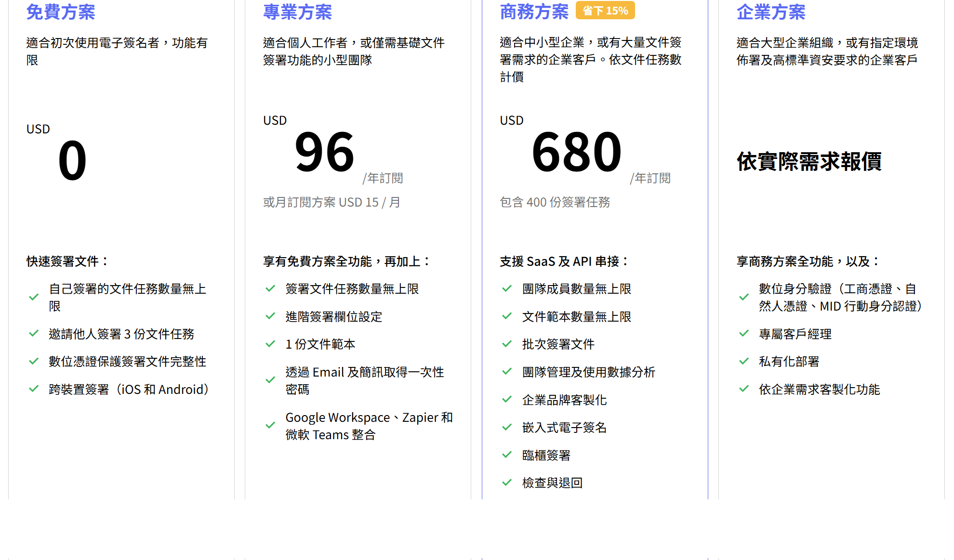
Task: Click the 享商務方案全功能，以及： heading
Action: click(x=809, y=261)
